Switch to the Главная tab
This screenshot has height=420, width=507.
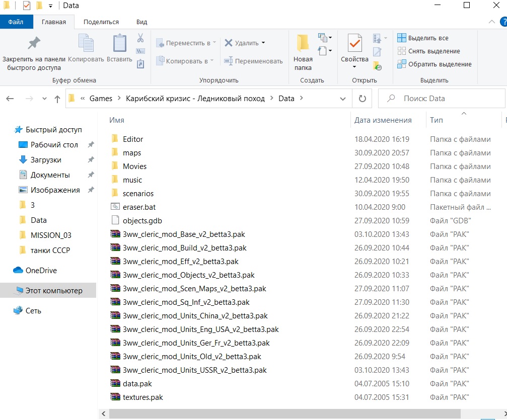point(54,22)
